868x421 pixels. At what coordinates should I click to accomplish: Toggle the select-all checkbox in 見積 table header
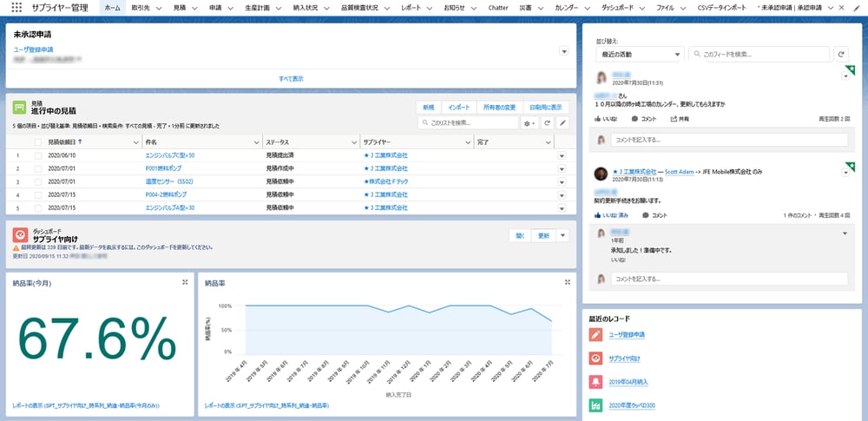[38, 141]
